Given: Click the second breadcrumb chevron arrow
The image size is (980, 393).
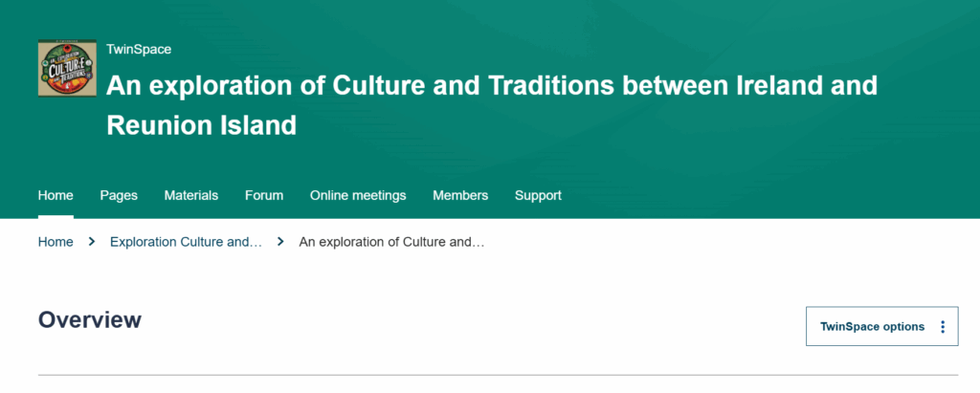Looking at the screenshot, I should coord(281,242).
